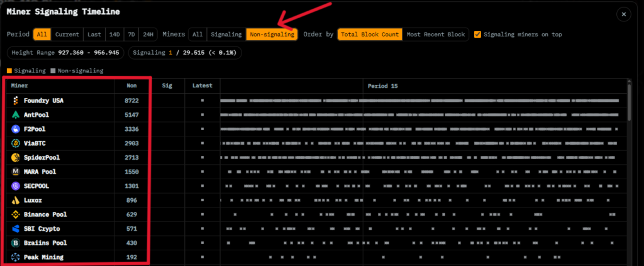Click Luxor count 896
The image size is (644, 266).
[x=132, y=201]
